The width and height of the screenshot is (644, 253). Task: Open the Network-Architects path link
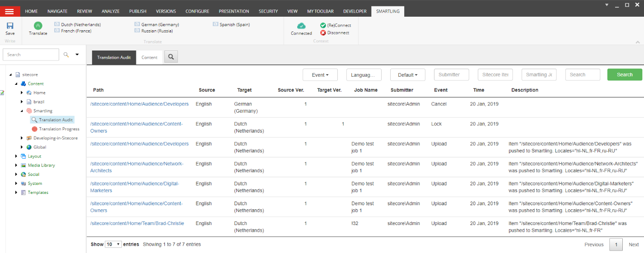(x=137, y=167)
